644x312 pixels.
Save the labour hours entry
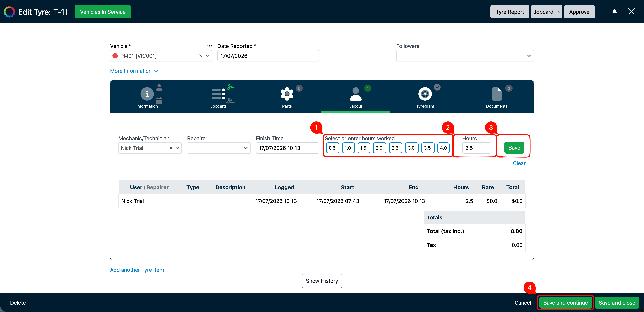tap(514, 148)
